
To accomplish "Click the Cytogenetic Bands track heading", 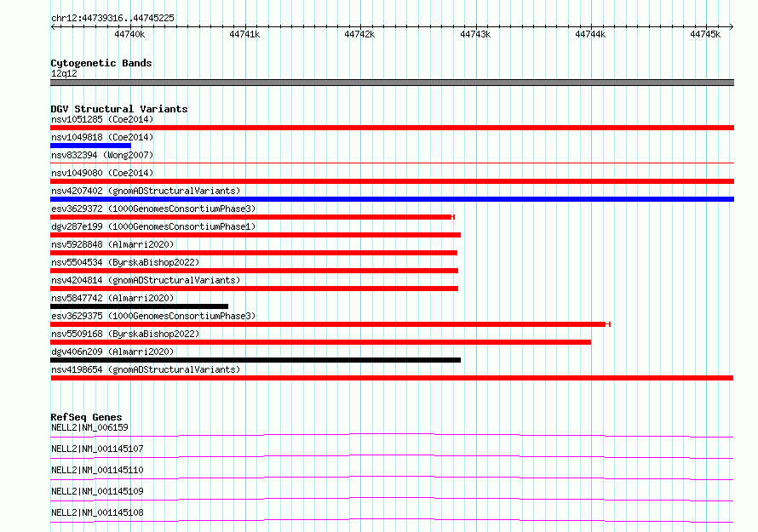I will (x=101, y=63).
